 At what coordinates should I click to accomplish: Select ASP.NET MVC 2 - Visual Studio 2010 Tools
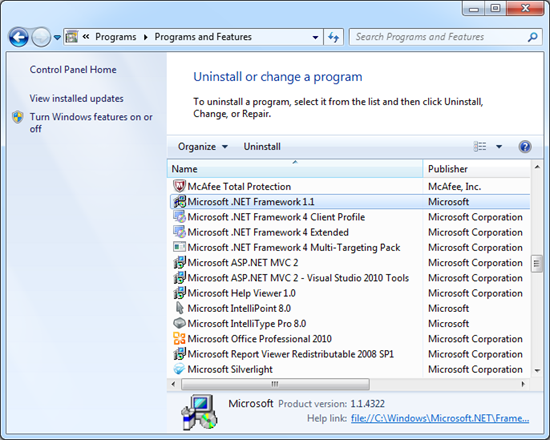[x=298, y=278]
